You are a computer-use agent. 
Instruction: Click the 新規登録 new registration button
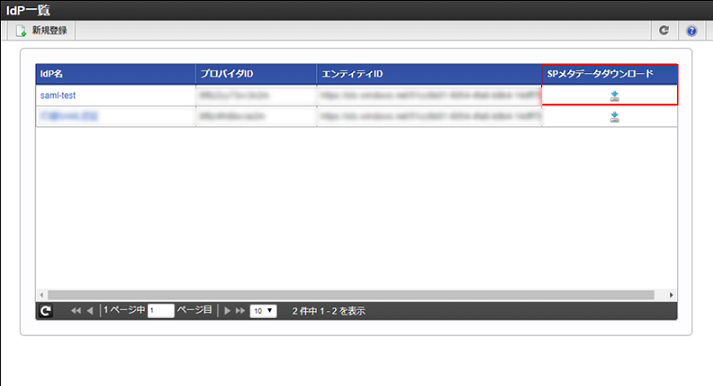pyautogui.click(x=41, y=30)
